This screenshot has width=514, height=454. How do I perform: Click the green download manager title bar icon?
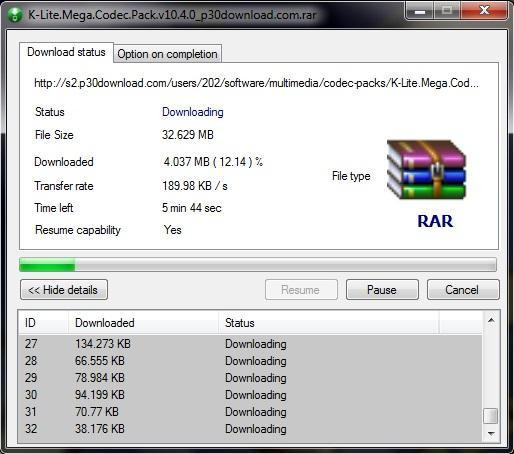pyautogui.click(x=15, y=15)
